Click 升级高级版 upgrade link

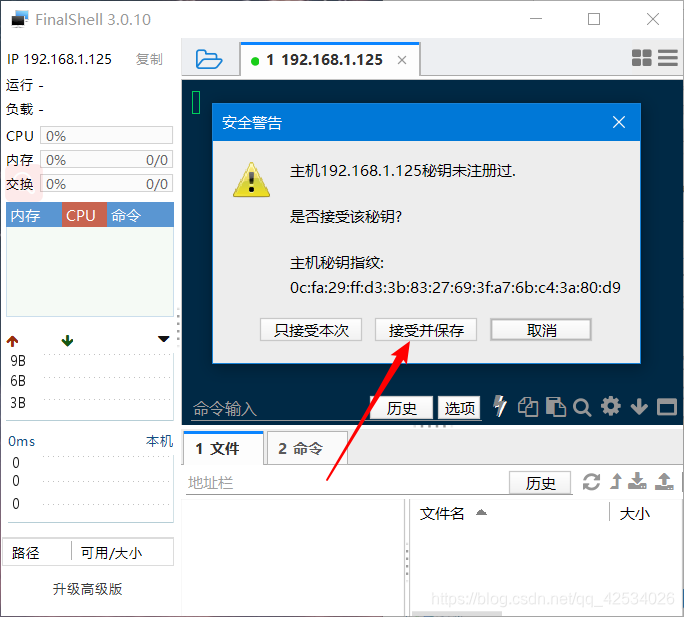point(87,589)
